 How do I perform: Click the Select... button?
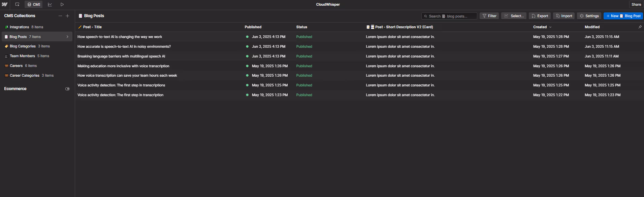tap(514, 16)
